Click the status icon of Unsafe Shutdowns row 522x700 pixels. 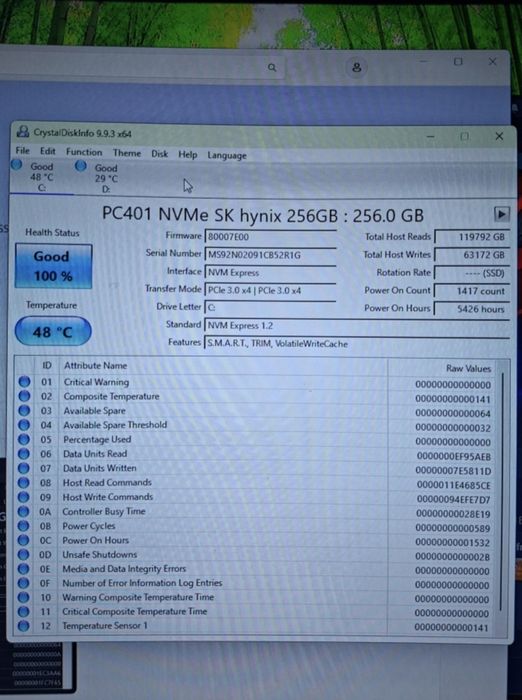tap(24, 554)
